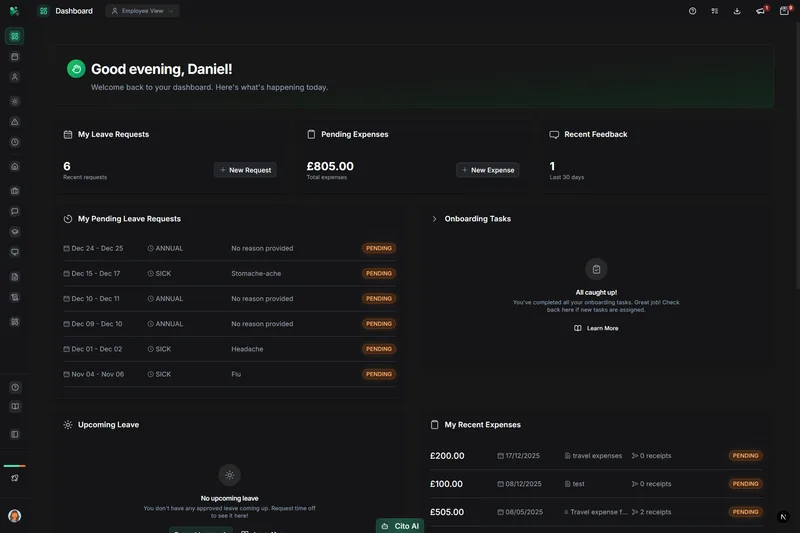Image resolution: width=800 pixels, height=533 pixels.
Task: Open the Cito AI assistant button
Action: point(400,526)
